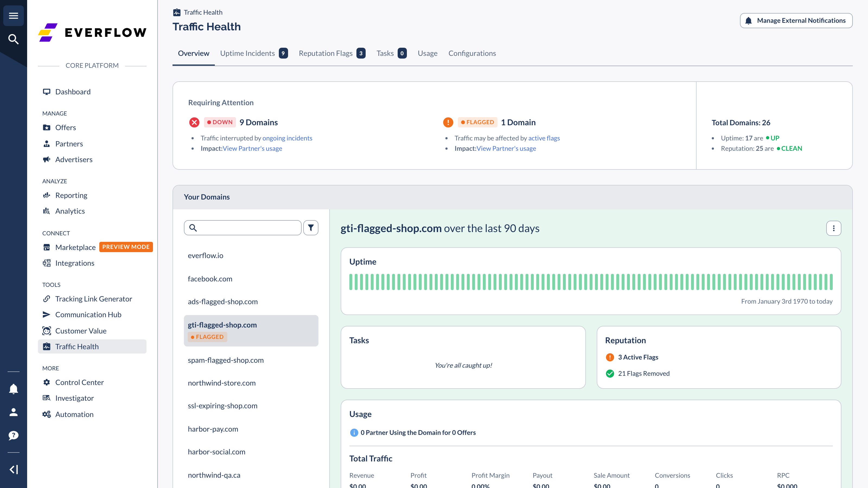868x488 pixels.
Task: Click the Customer Value face icon
Action: click(46, 331)
